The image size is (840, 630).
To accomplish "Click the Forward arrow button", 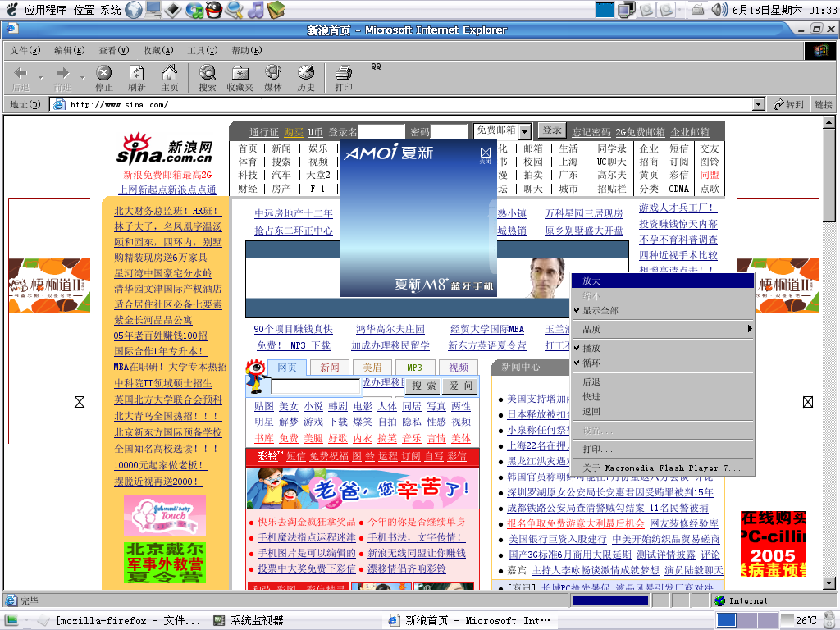I will pos(62,78).
